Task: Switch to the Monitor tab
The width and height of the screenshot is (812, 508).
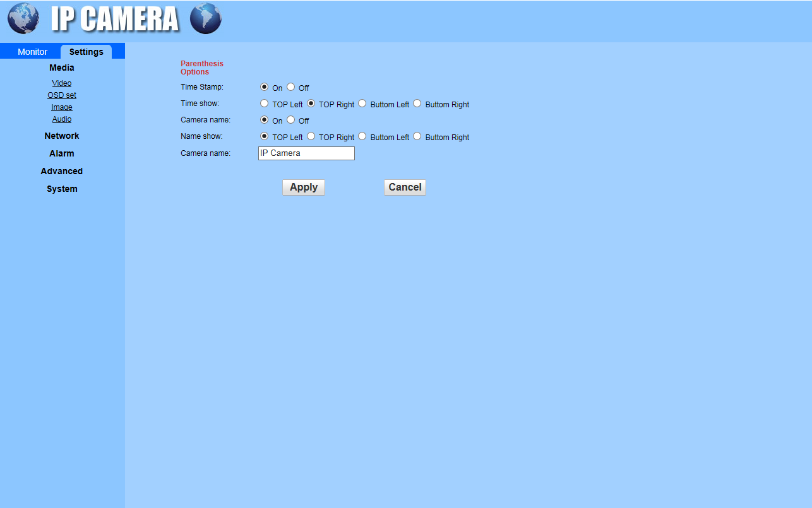Action: pos(32,52)
